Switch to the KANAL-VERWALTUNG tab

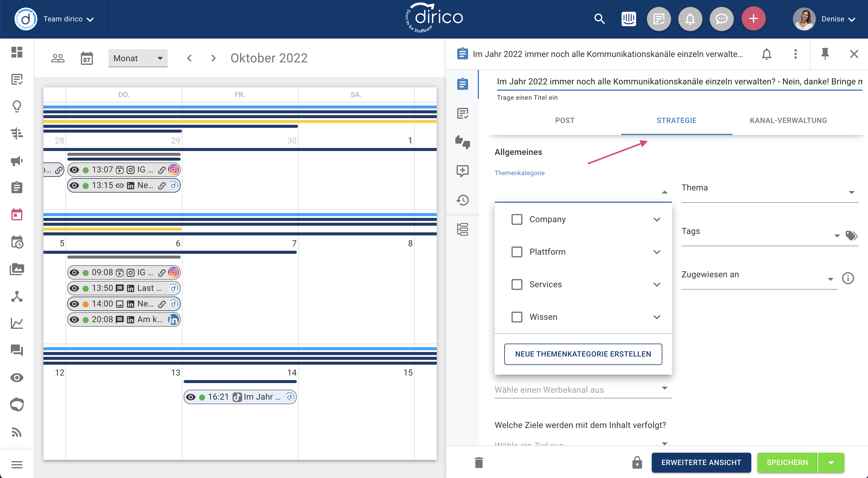pyautogui.click(x=788, y=121)
